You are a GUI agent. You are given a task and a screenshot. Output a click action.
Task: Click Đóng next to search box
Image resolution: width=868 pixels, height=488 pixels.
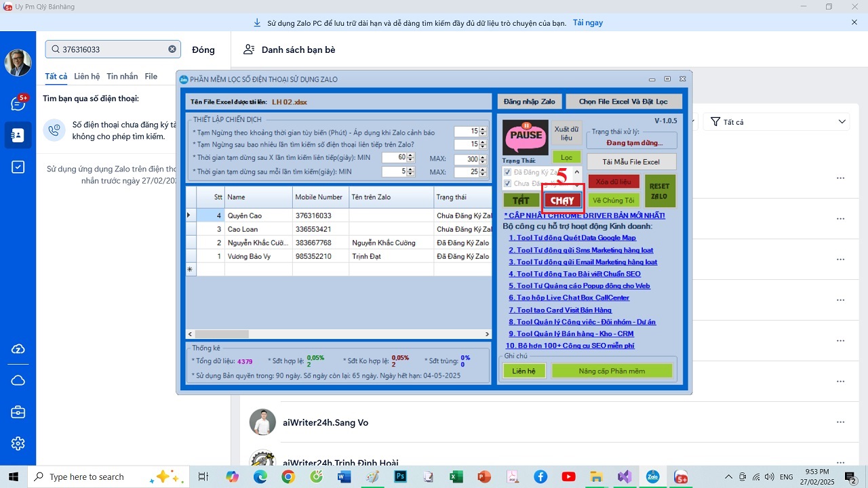click(x=203, y=49)
